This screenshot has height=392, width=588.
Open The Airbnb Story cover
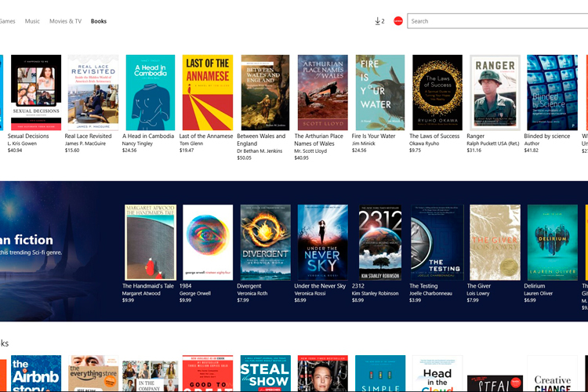click(x=36, y=374)
